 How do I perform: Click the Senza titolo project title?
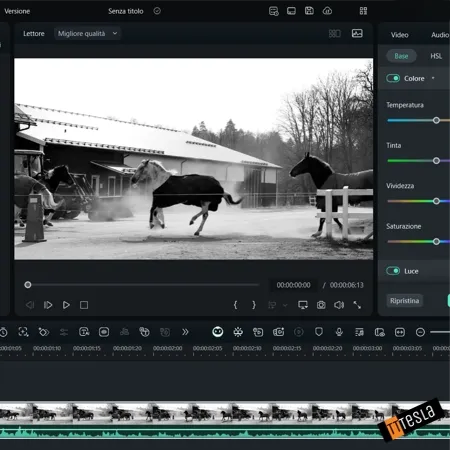click(126, 11)
